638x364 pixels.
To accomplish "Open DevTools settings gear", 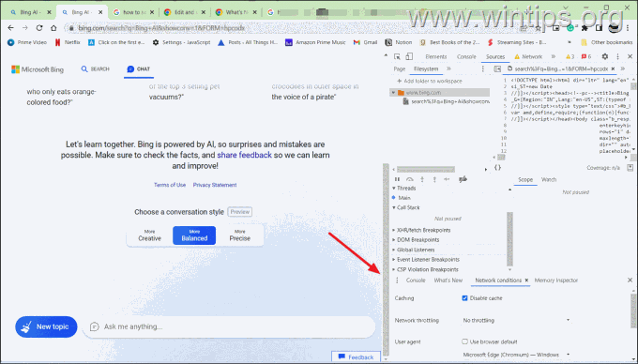I will coord(605,56).
